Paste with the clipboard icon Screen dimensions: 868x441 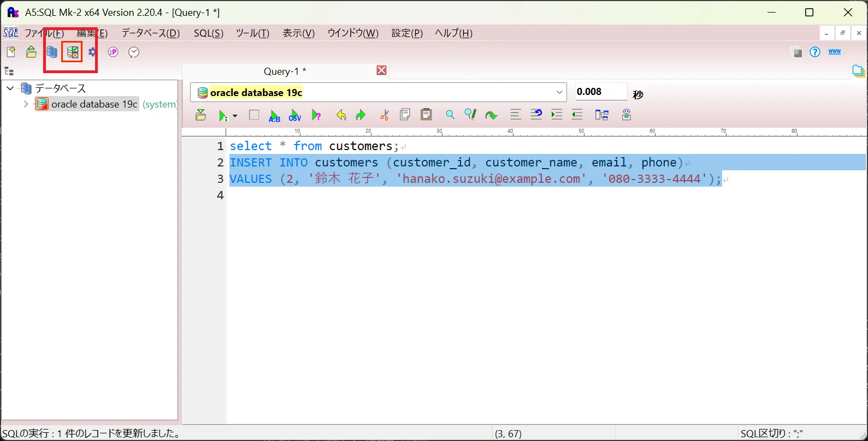click(x=426, y=115)
